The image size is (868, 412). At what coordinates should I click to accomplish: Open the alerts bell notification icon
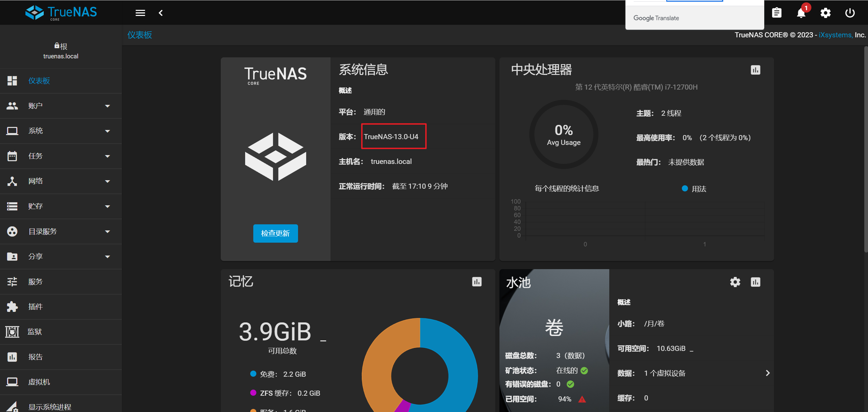click(801, 13)
